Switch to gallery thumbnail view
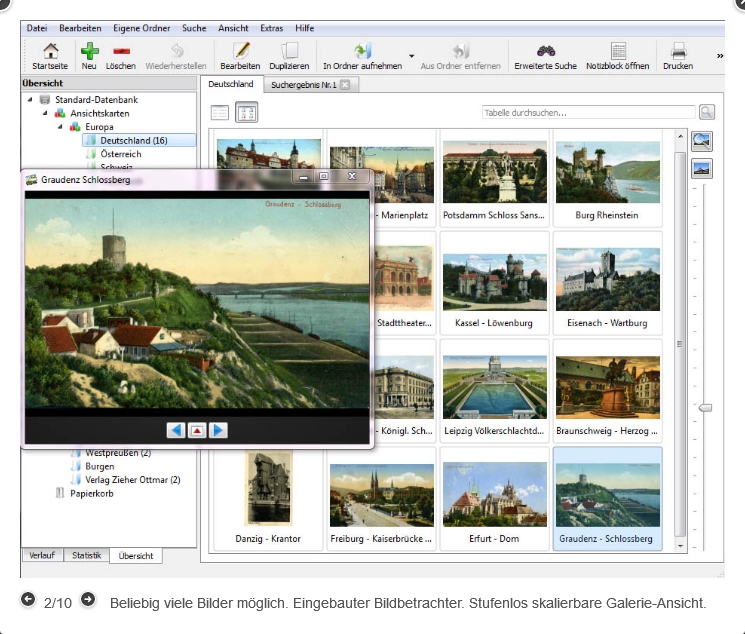This screenshot has height=634, width=745. pos(246,113)
